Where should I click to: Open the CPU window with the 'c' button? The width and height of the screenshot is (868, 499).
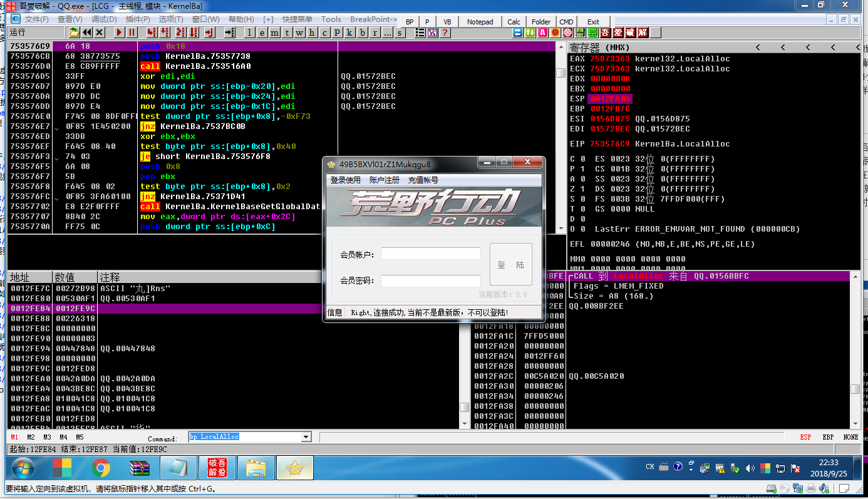[324, 32]
